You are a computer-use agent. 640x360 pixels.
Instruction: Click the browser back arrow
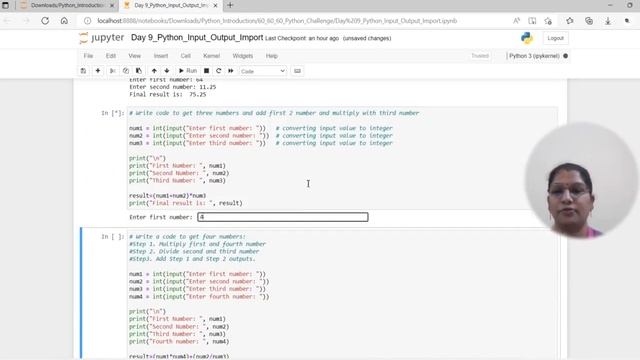coord(7,21)
